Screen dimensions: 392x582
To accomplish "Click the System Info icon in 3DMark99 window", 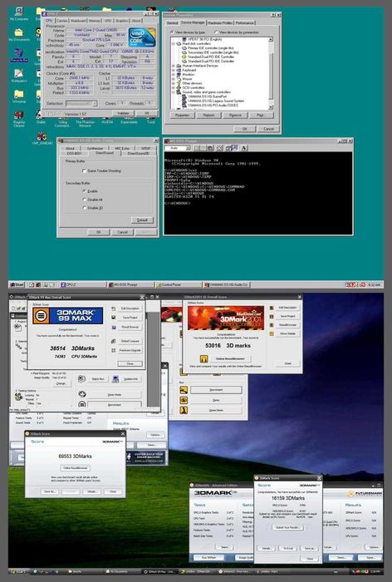I will click(115, 379).
